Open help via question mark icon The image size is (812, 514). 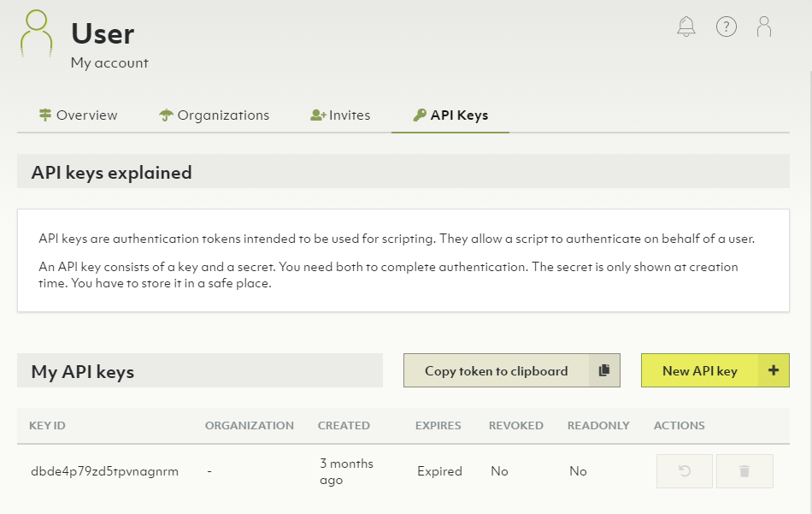[x=727, y=27]
